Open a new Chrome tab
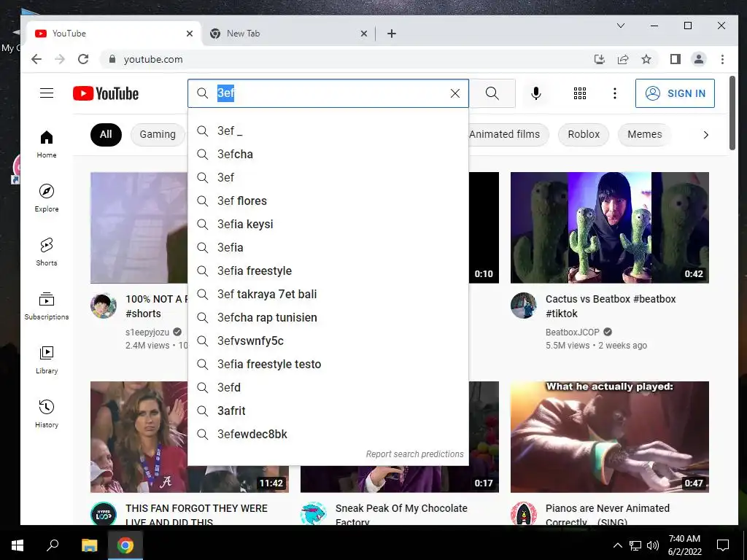Viewport: 747px width, 560px height. 392,34
